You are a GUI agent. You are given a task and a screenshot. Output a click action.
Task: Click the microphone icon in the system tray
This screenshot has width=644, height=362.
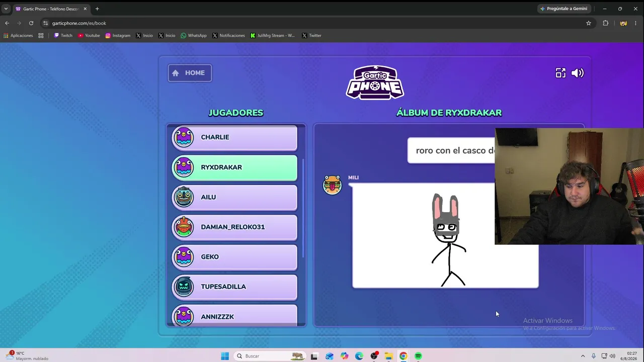click(x=594, y=356)
